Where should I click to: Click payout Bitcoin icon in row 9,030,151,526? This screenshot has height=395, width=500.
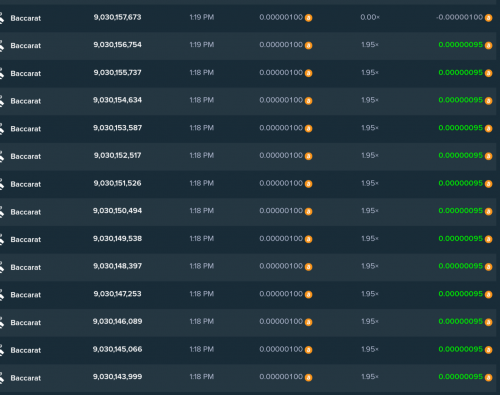pyautogui.click(x=488, y=184)
